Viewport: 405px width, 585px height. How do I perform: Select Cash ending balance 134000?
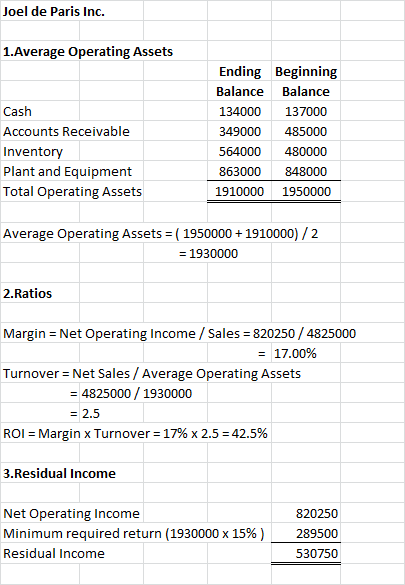coord(240,112)
